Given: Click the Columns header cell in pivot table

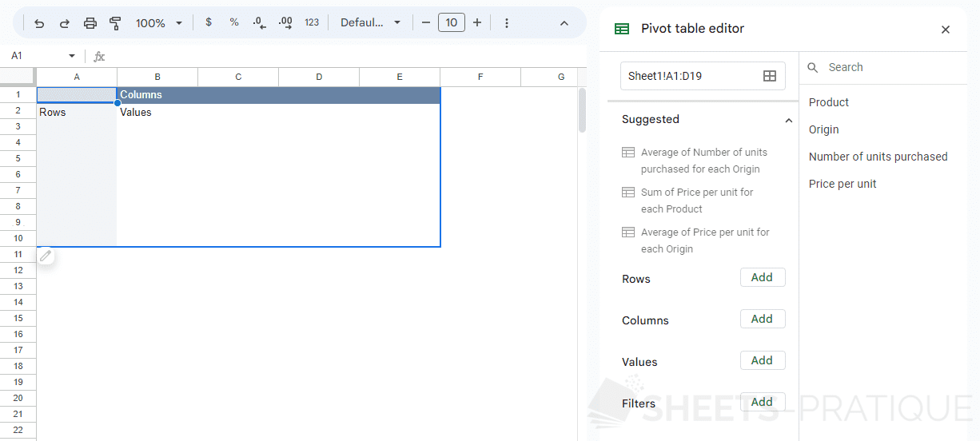Looking at the screenshot, I should (x=157, y=95).
